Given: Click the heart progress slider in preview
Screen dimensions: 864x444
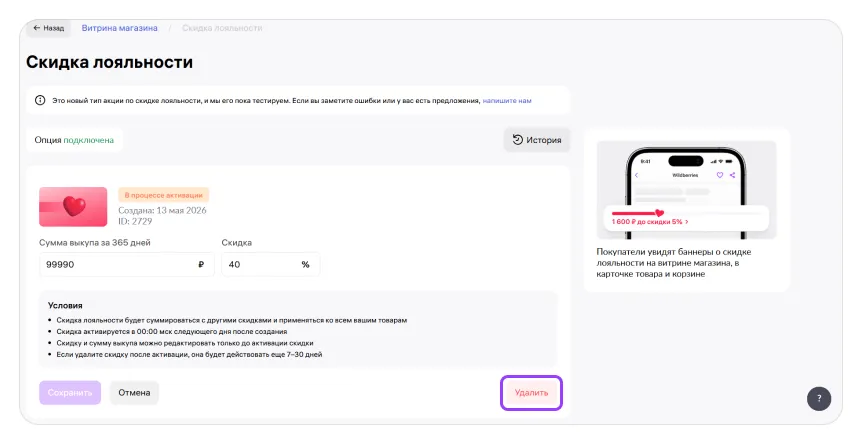Looking at the screenshot, I should 660,213.
